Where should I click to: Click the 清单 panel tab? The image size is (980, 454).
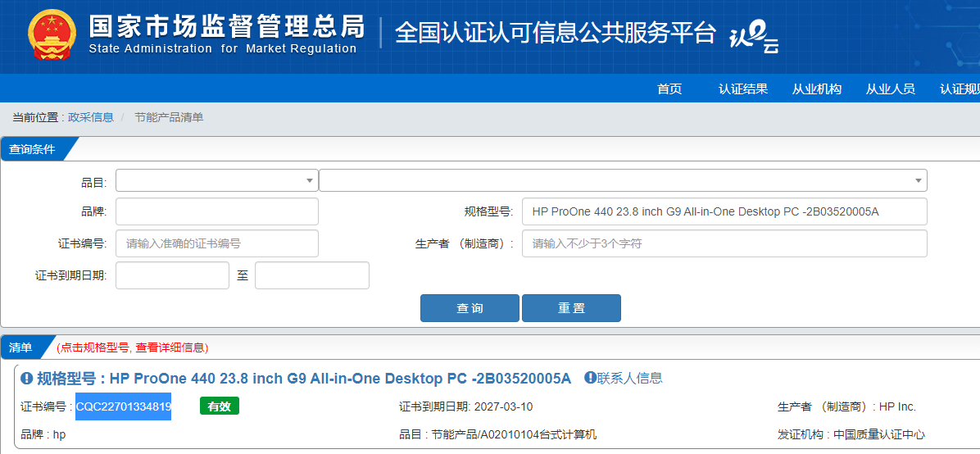(x=22, y=347)
